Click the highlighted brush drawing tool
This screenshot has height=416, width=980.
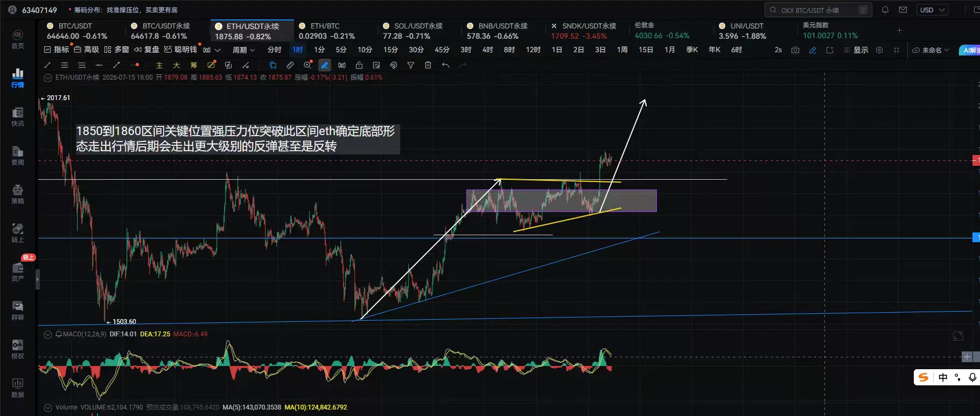tap(325, 65)
